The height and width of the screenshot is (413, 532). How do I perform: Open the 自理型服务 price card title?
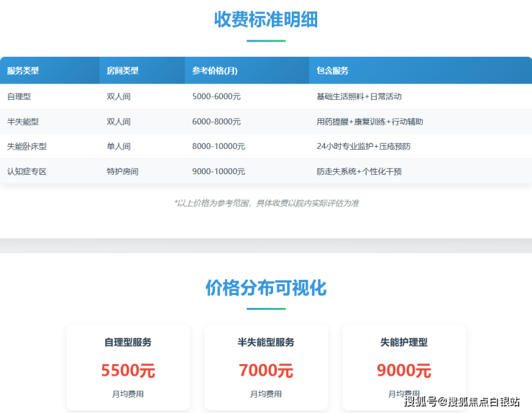(x=128, y=342)
